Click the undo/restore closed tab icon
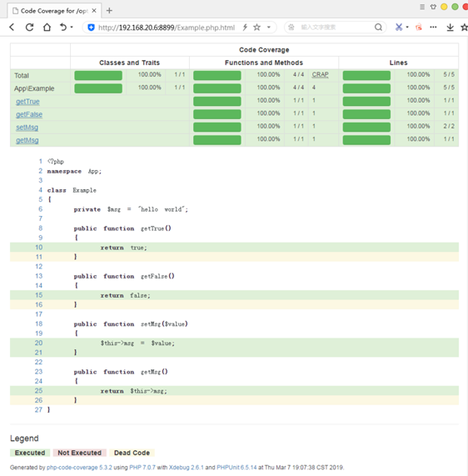The width and height of the screenshot is (468, 476). point(62,28)
